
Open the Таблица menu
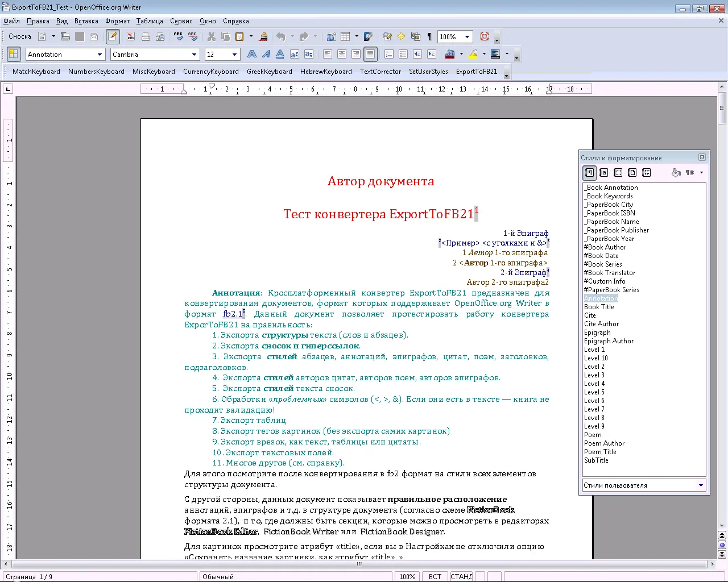point(150,21)
